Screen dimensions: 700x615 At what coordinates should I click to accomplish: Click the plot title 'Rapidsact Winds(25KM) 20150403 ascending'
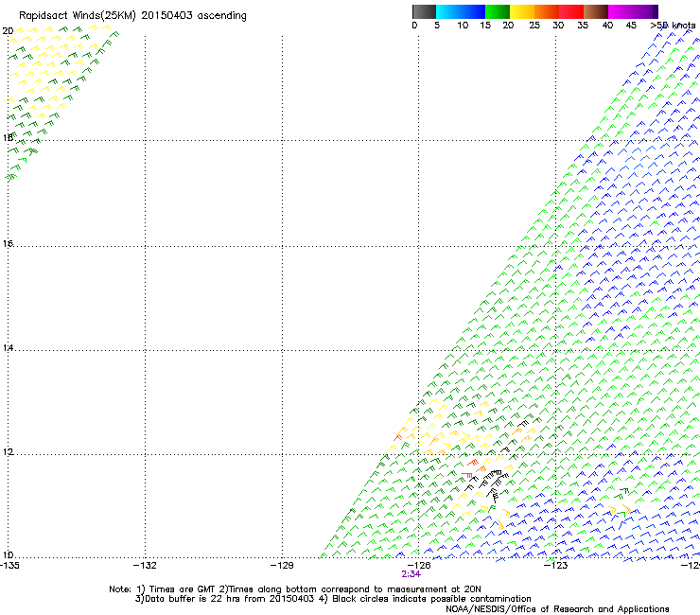pyautogui.click(x=132, y=16)
